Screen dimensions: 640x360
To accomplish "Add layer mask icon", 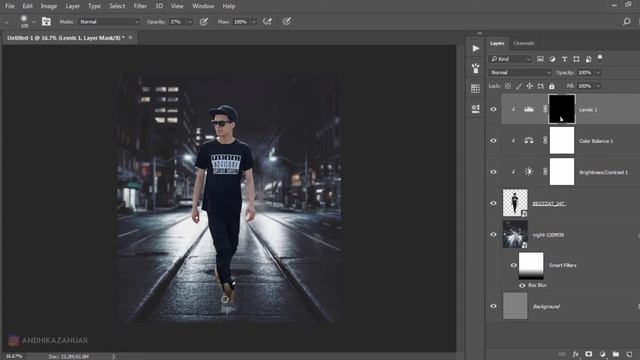I will [x=589, y=354].
